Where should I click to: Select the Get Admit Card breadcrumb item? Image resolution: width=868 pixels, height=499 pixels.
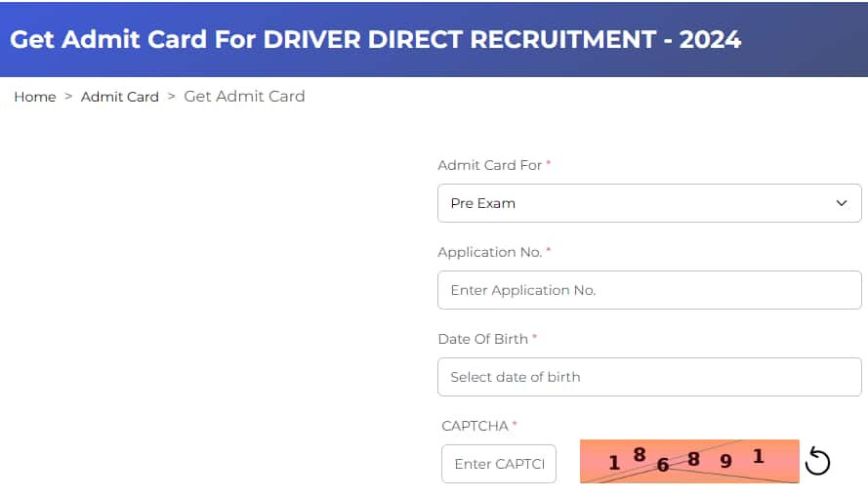click(x=244, y=96)
